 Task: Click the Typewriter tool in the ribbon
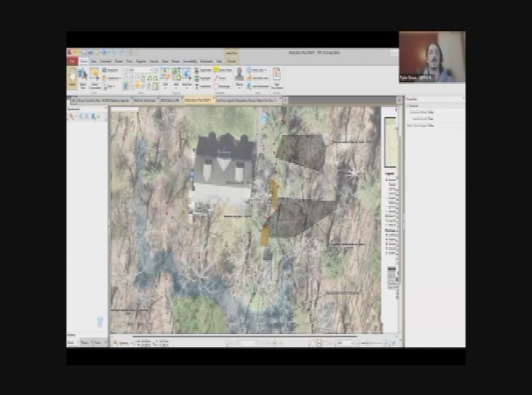pyautogui.click(x=198, y=70)
